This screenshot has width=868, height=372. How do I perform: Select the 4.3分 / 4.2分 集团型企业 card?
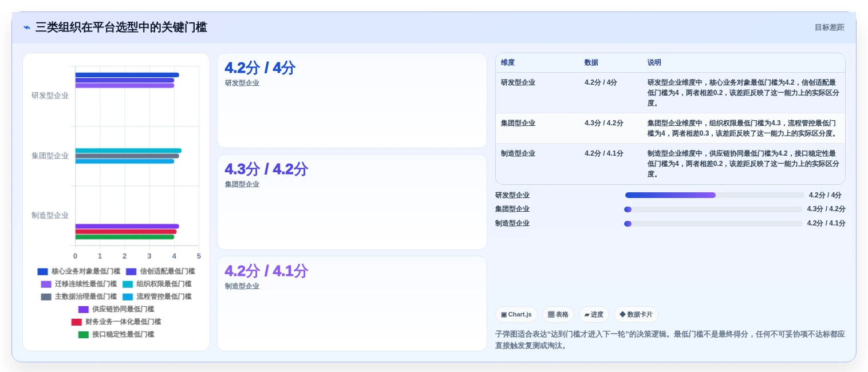pyautogui.click(x=352, y=202)
